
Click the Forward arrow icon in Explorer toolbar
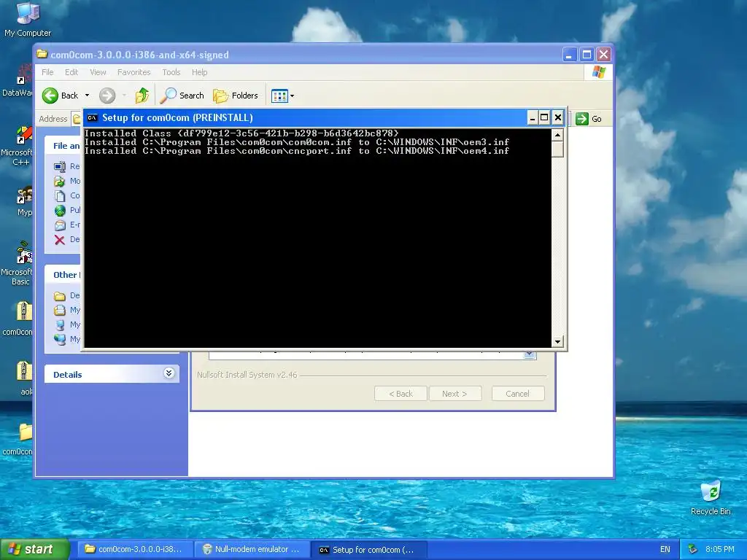(107, 96)
